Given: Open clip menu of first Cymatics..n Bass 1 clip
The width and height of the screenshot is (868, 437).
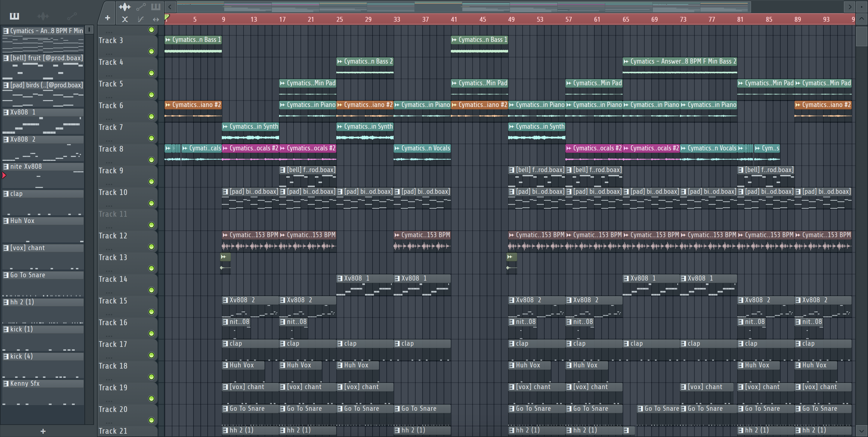Looking at the screenshot, I should pyautogui.click(x=168, y=40).
